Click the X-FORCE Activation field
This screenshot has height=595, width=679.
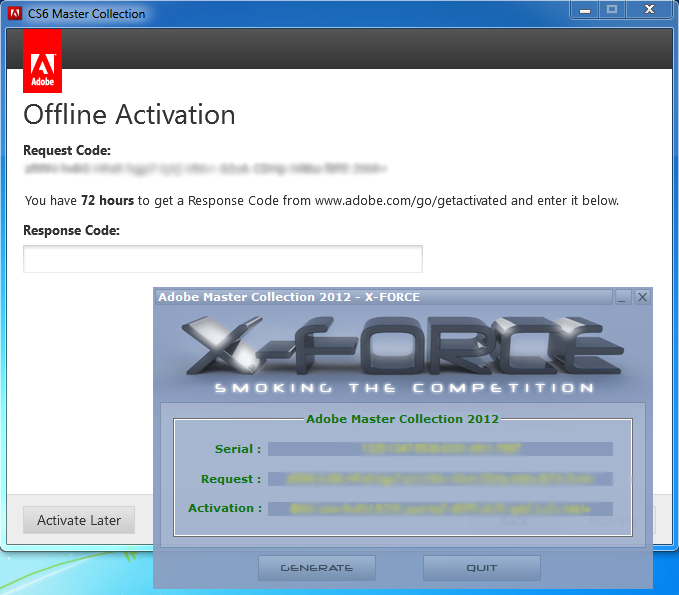(x=440, y=508)
